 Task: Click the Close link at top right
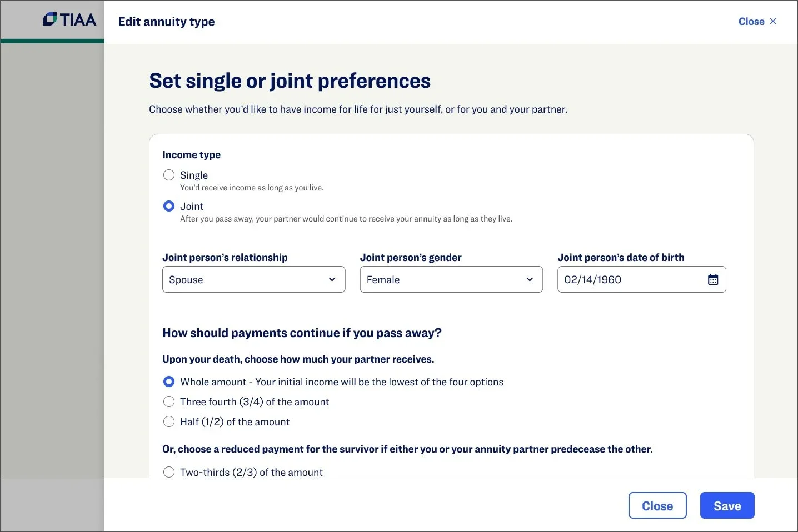[751, 22]
